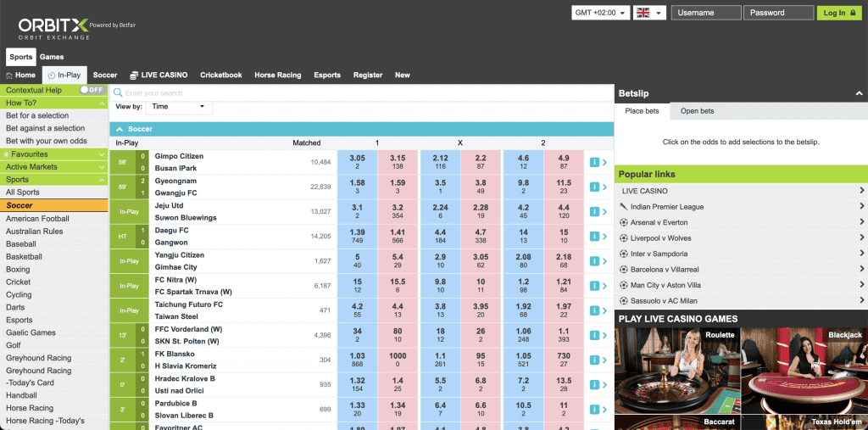Open the View by Time dropdown

pos(180,107)
